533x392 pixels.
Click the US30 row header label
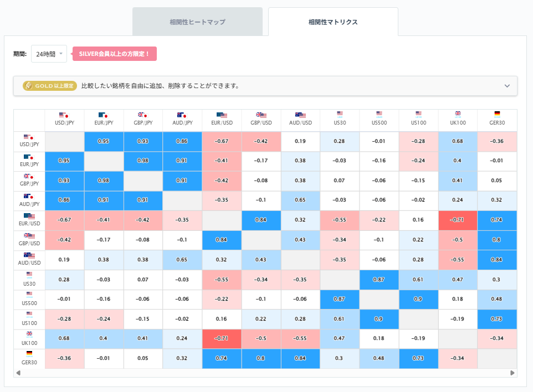point(29,284)
